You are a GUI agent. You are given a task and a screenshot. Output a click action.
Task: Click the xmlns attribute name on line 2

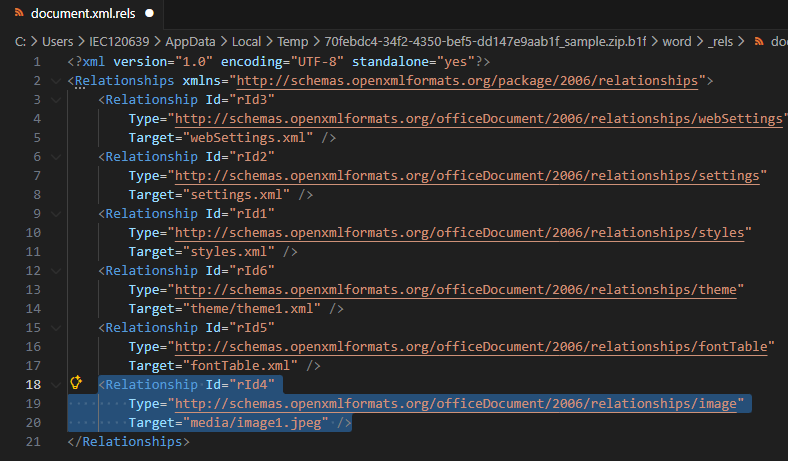coord(202,80)
